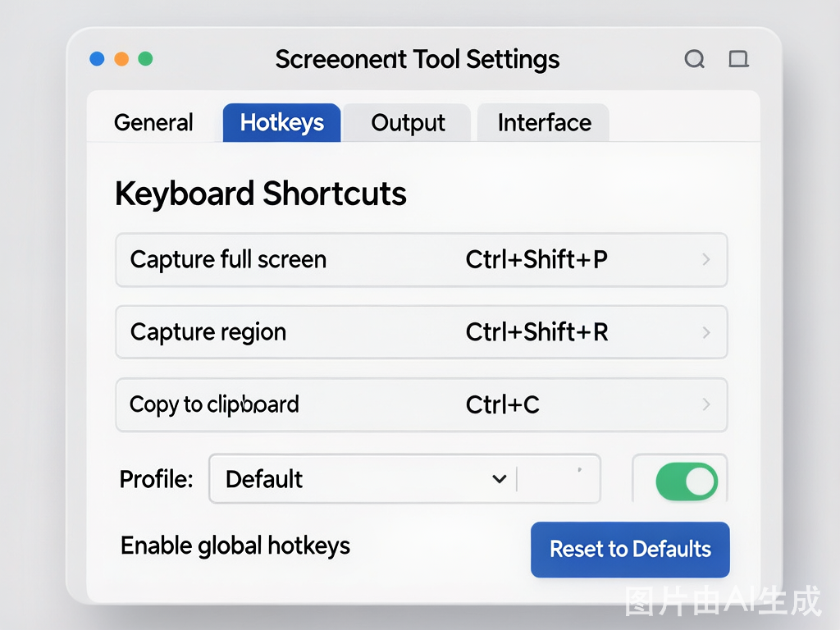
Task: Click the orange dot window button
Action: 121,58
